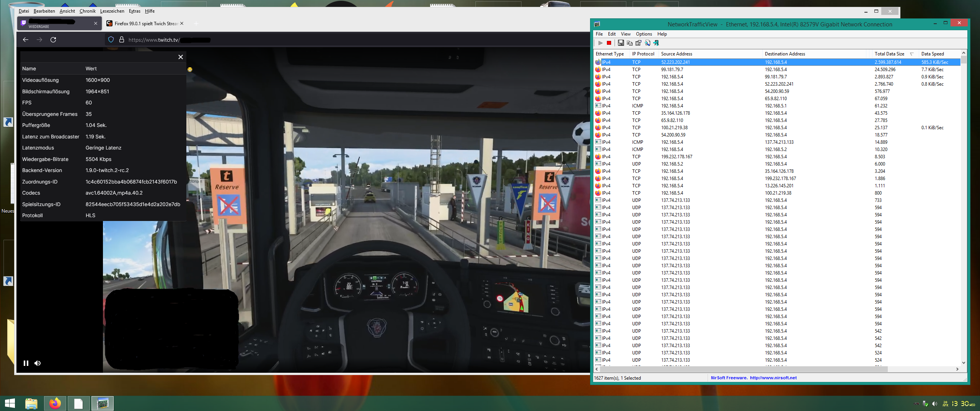Open the tracking protection shield icon

click(111, 40)
